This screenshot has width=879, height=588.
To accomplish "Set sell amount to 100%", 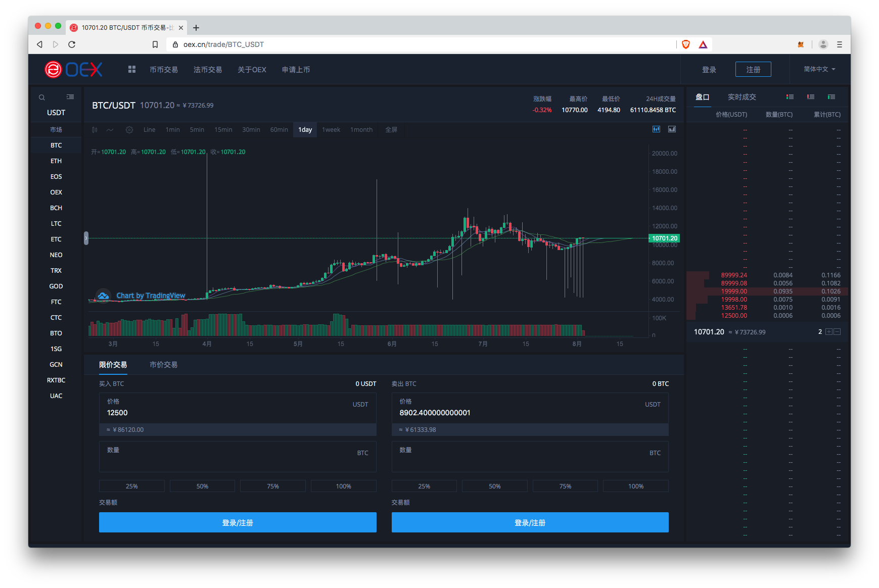I will coord(636,486).
